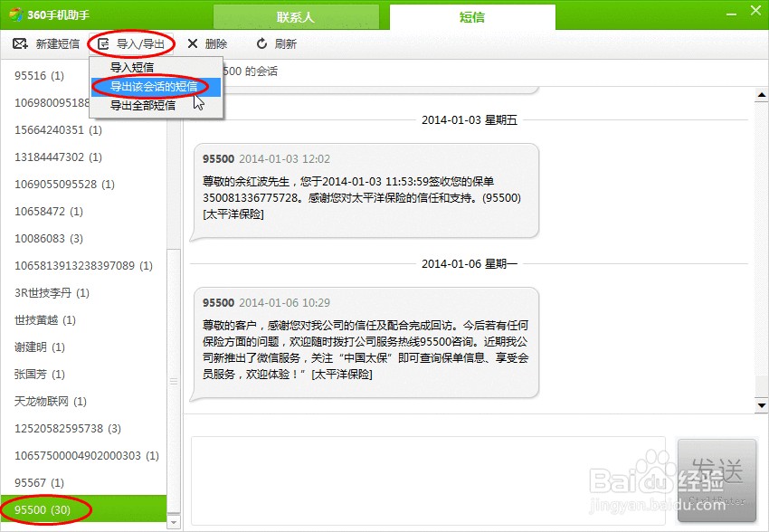Click the delete (X) icon
Image resolution: width=769 pixels, height=532 pixels.
pos(193,43)
